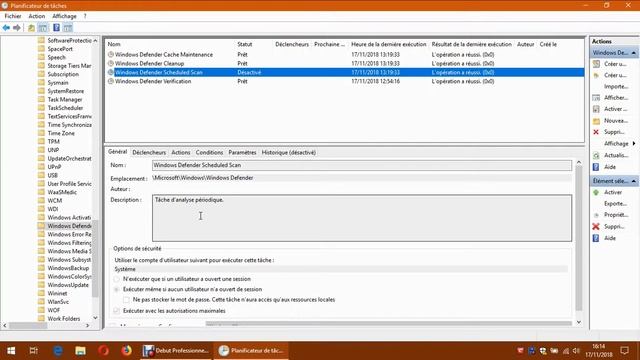Open Task View in the taskbar

[x=33, y=351]
